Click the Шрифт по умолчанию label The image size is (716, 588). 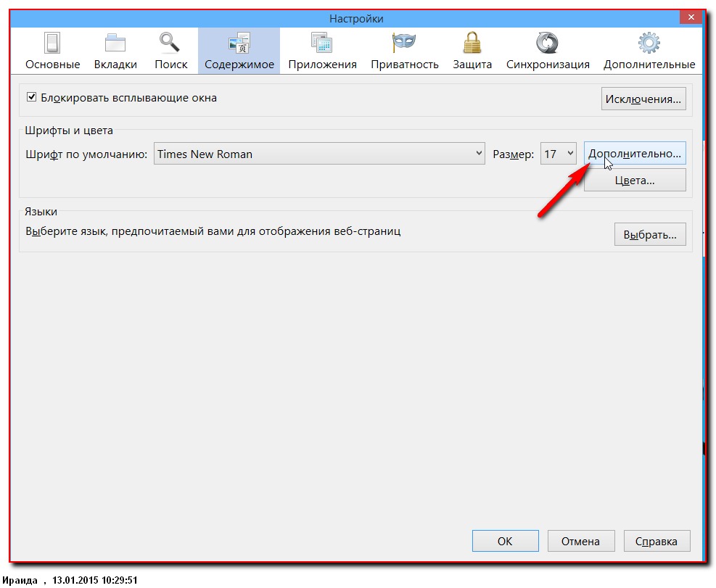tap(86, 154)
